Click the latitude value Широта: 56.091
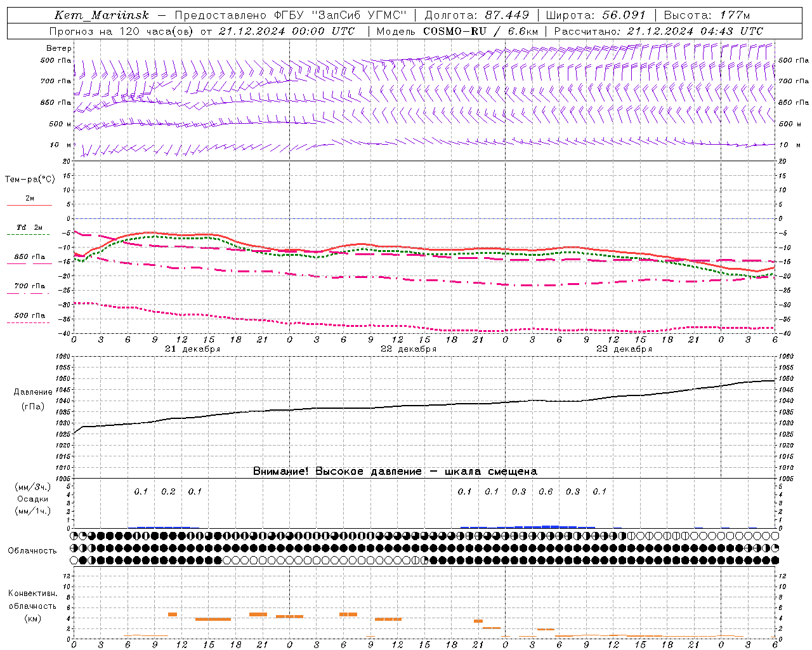 [596, 15]
